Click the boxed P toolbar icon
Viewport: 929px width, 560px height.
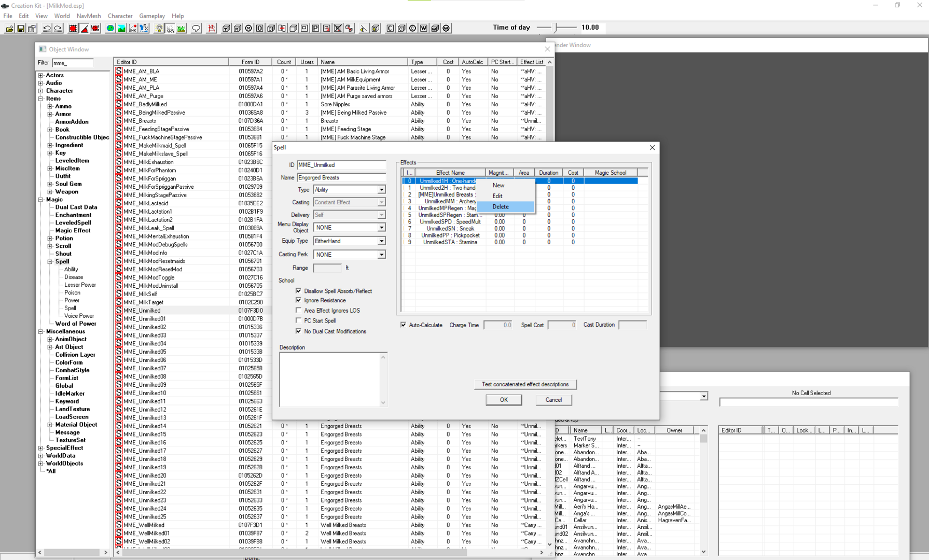[315, 29]
